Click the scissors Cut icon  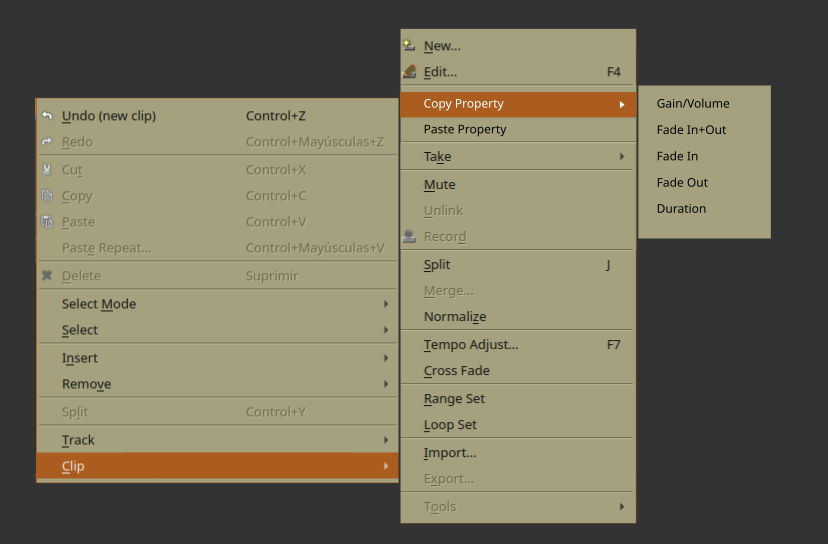pyautogui.click(x=47, y=170)
